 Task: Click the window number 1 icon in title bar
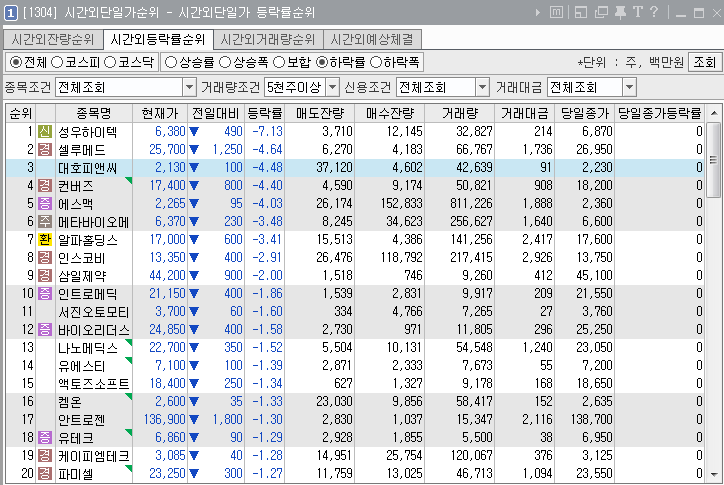click(x=10, y=12)
